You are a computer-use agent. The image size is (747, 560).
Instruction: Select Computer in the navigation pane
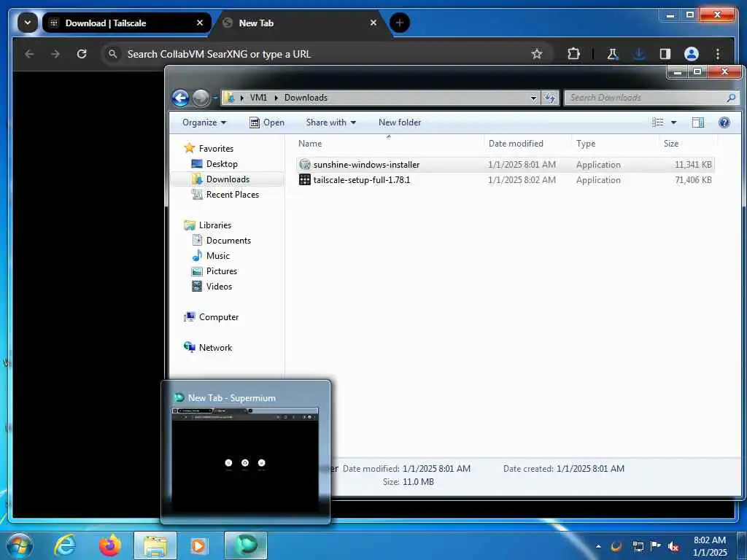click(x=211, y=317)
